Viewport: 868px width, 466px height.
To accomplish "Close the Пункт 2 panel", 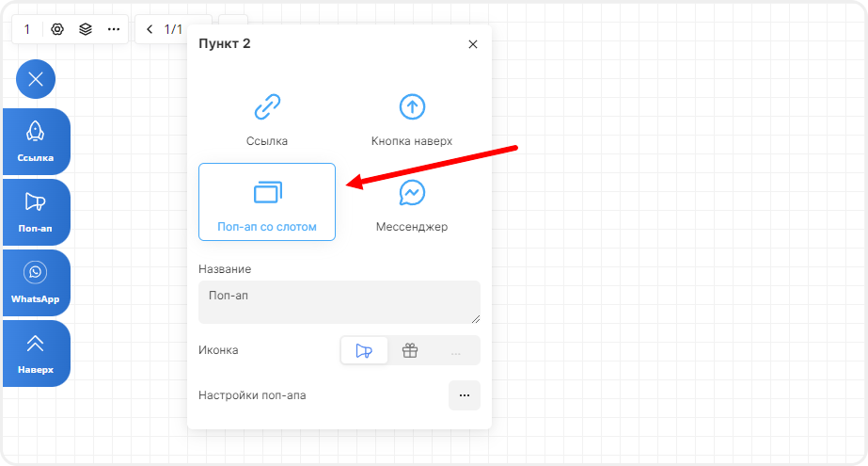I will [x=473, y=44].
